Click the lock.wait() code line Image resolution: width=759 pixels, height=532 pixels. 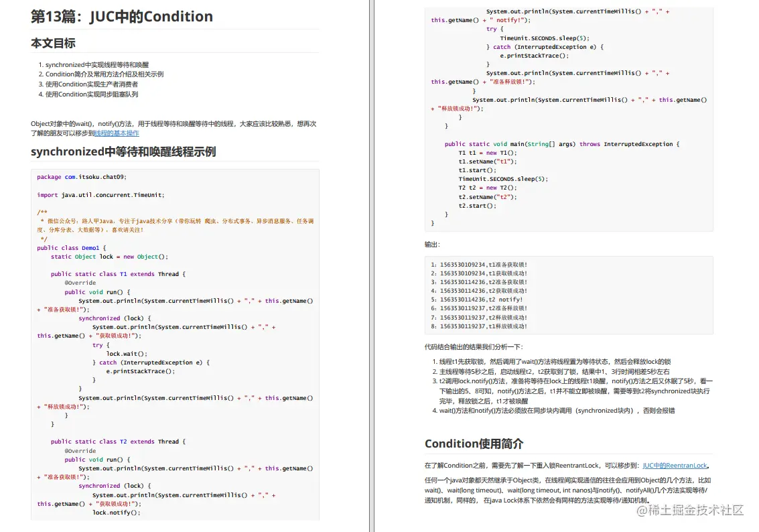pyautogui.click(x=127, y=353)
